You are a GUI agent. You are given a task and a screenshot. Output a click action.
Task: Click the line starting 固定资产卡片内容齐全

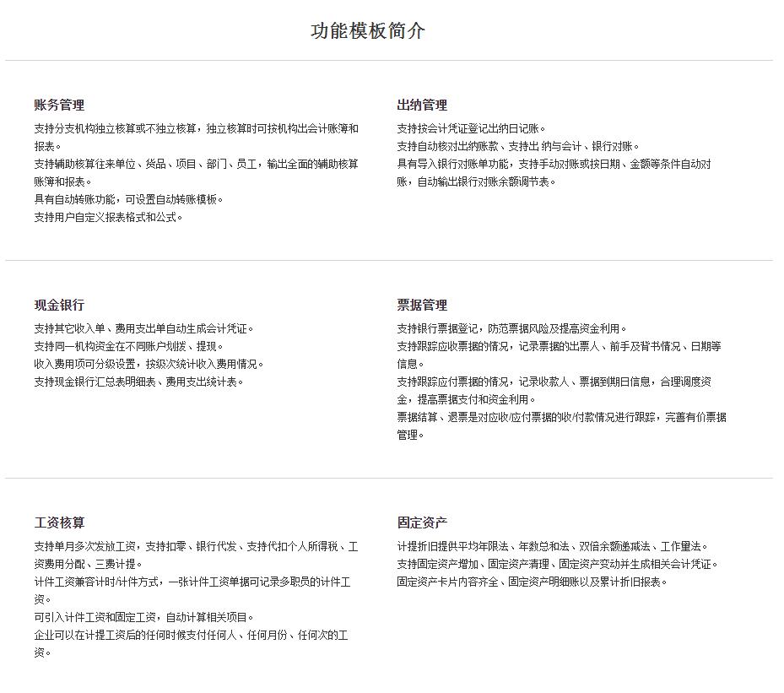click(532, 582)
